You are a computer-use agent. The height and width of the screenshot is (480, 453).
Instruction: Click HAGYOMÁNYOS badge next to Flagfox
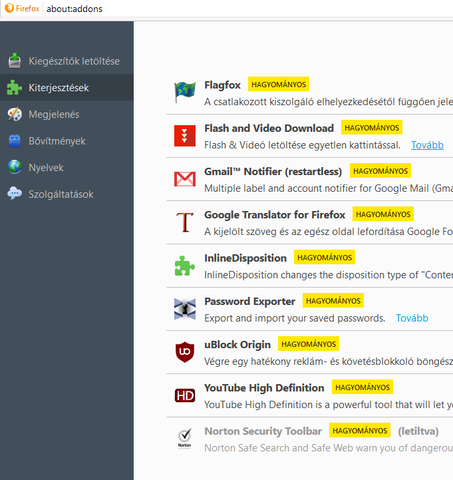pos(279,84)
